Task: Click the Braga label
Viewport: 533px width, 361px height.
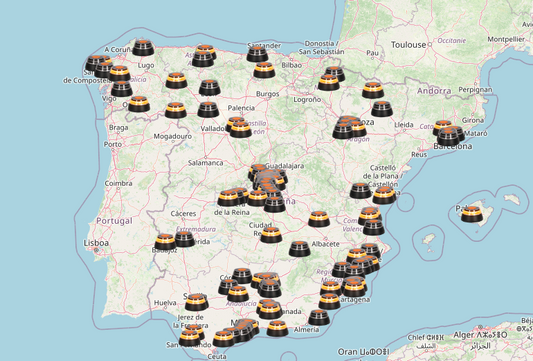Action: tap(119, 128)
